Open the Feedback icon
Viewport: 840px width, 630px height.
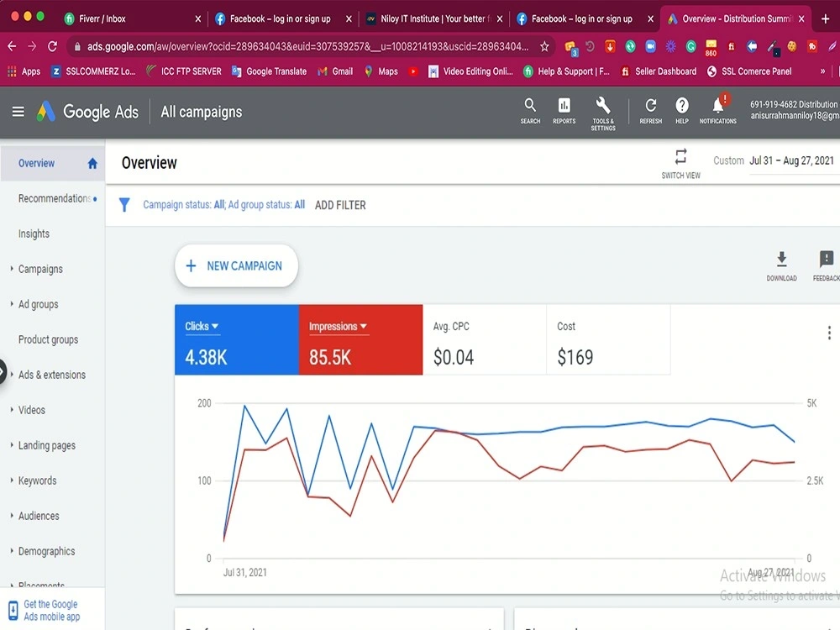coord(827,265)
